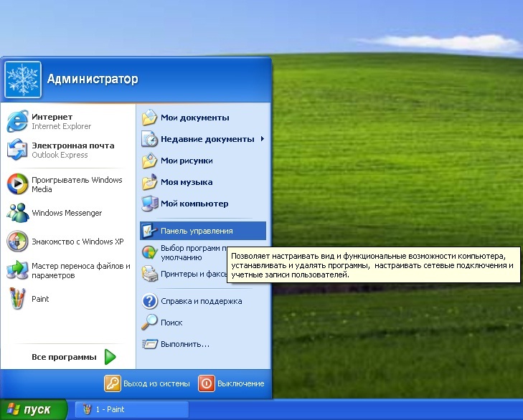The width and height of the screenshot is (523, 420).
Task: Click Мастер переноса файлов и параметров label
Action: tap(81, 271)
